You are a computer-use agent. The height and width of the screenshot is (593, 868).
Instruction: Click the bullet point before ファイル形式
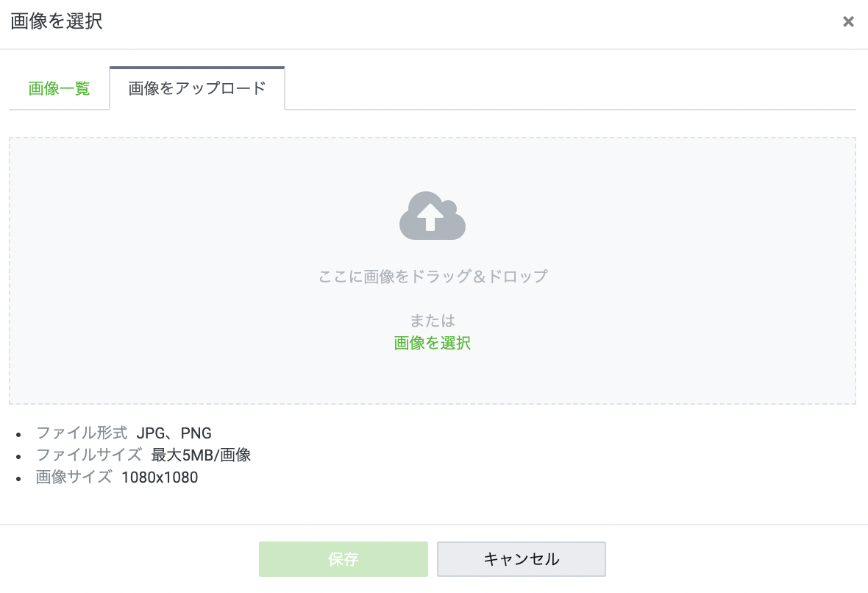click(x=18, y=434)
